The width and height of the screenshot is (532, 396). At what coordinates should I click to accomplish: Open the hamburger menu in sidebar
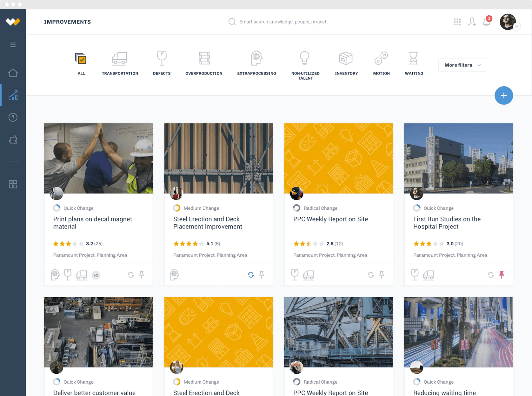click(13, 45)
